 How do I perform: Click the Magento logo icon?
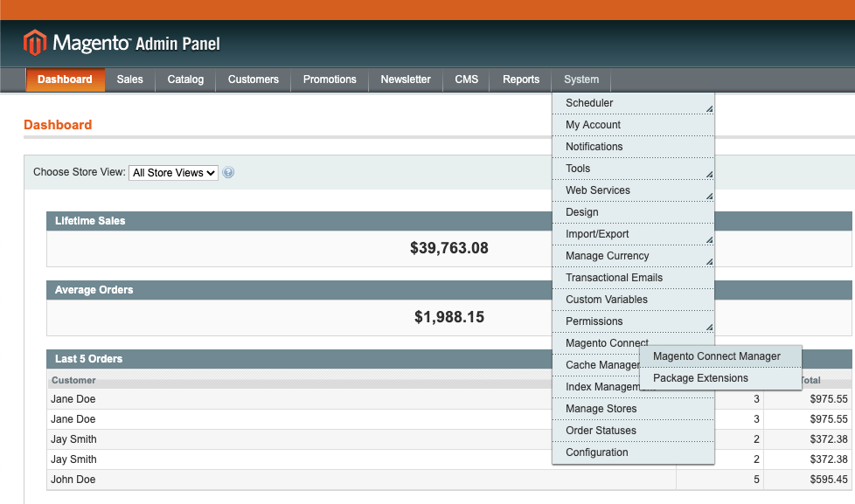tap(35, 43)
